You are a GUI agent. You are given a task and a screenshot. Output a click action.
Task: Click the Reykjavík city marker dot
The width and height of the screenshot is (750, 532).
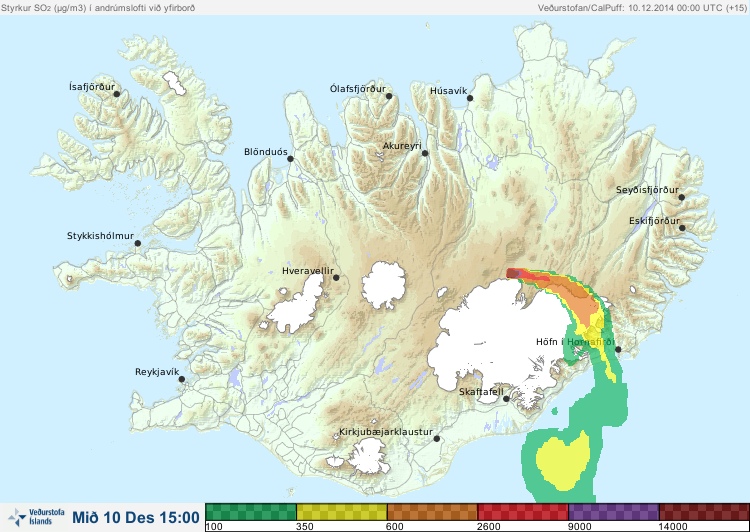coord(182,379)
